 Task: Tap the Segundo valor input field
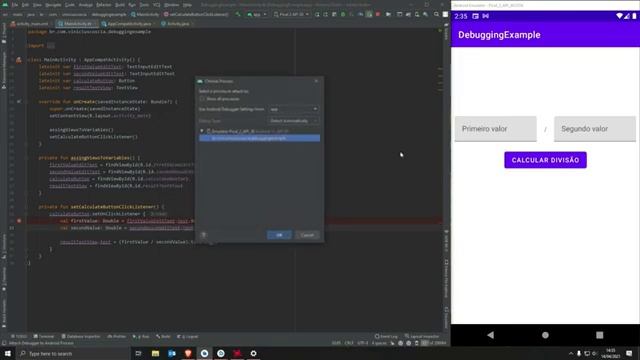pyautogui.click(x=595, y=129)
